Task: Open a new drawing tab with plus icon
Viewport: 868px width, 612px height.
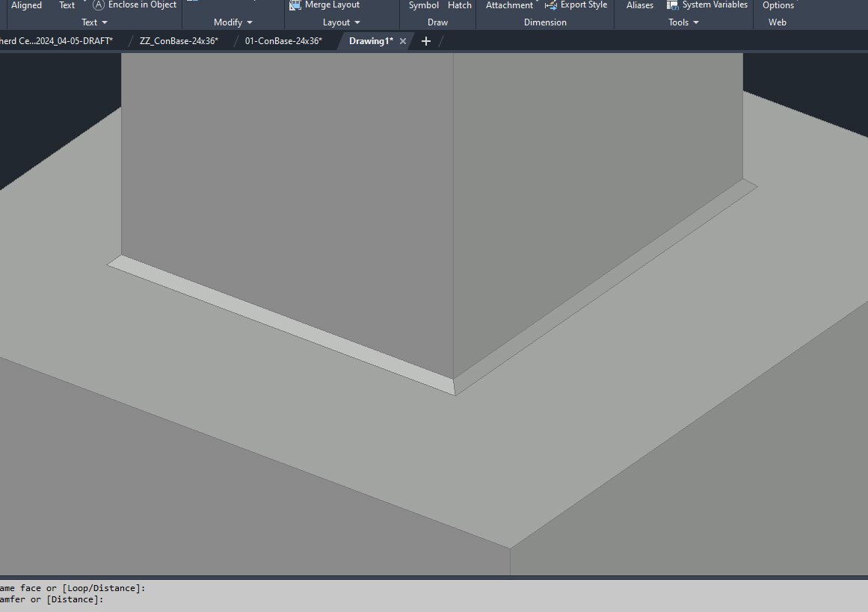Action: (x=426, y=41)
